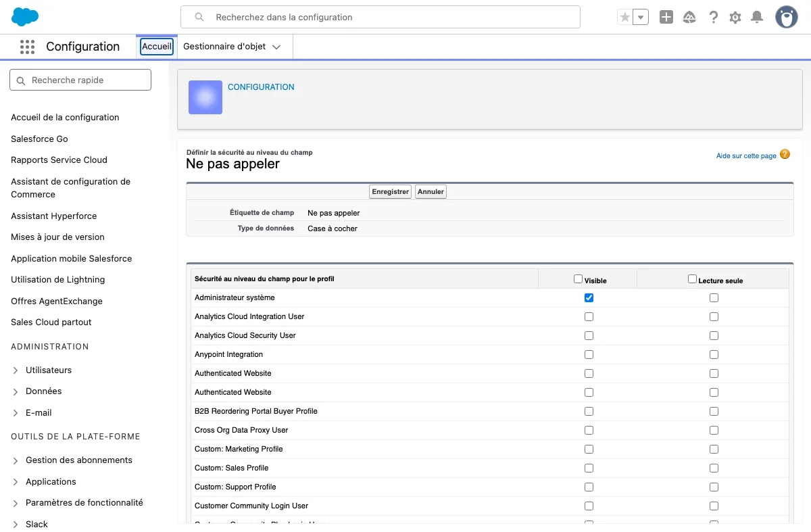Click the CONFIGURATION breadcrumb link
Image resolution: width=811 pixels, height=532 pixels.
(261, 87)
